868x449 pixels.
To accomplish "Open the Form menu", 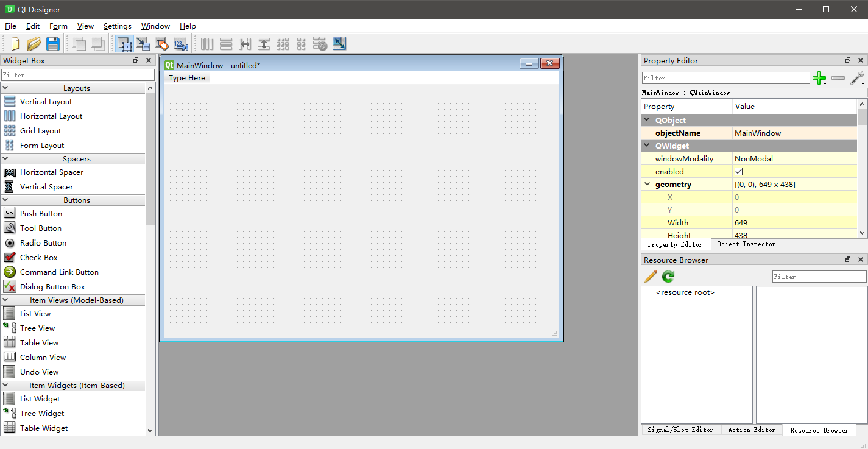I will pos(58,26).
